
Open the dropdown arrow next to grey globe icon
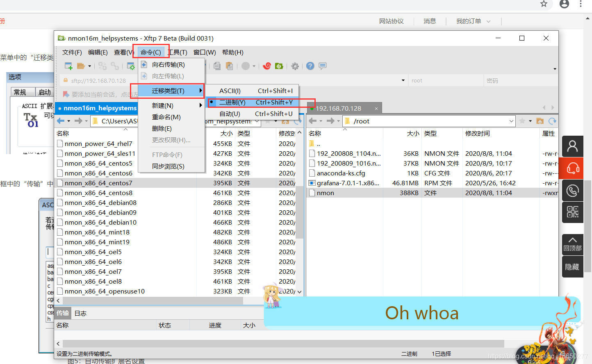[x=254, y=66]
